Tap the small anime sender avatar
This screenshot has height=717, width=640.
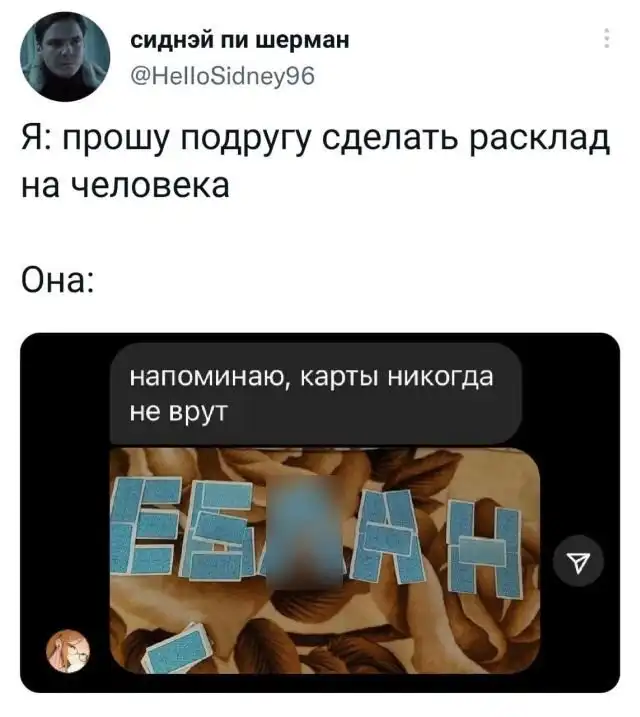point(68,652)
